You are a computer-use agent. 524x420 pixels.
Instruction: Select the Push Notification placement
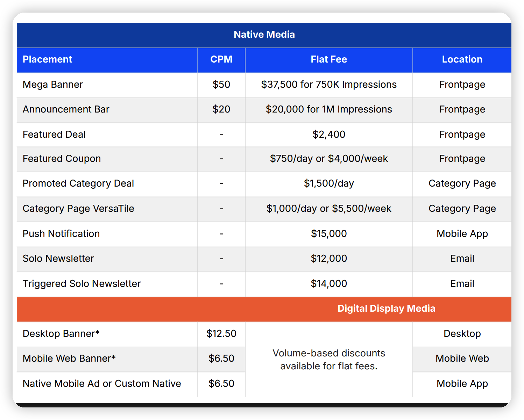(61, 234)
